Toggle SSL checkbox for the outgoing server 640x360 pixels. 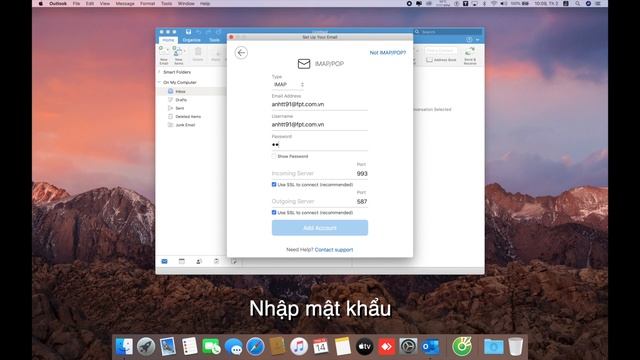274,213
